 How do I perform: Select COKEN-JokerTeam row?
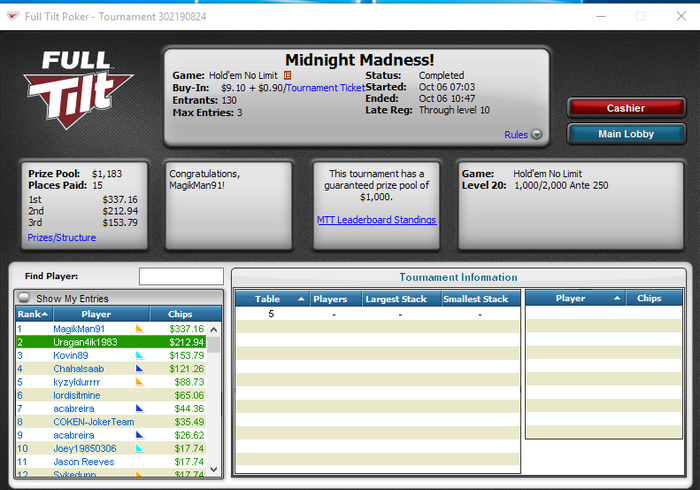coord(111,422)
